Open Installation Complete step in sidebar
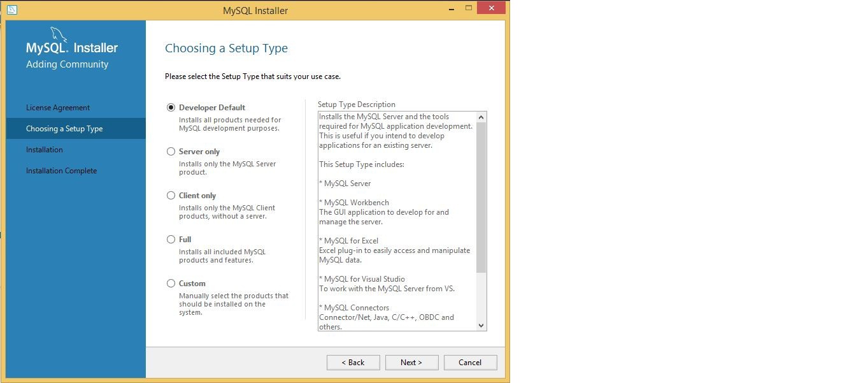 click(62, 171)
